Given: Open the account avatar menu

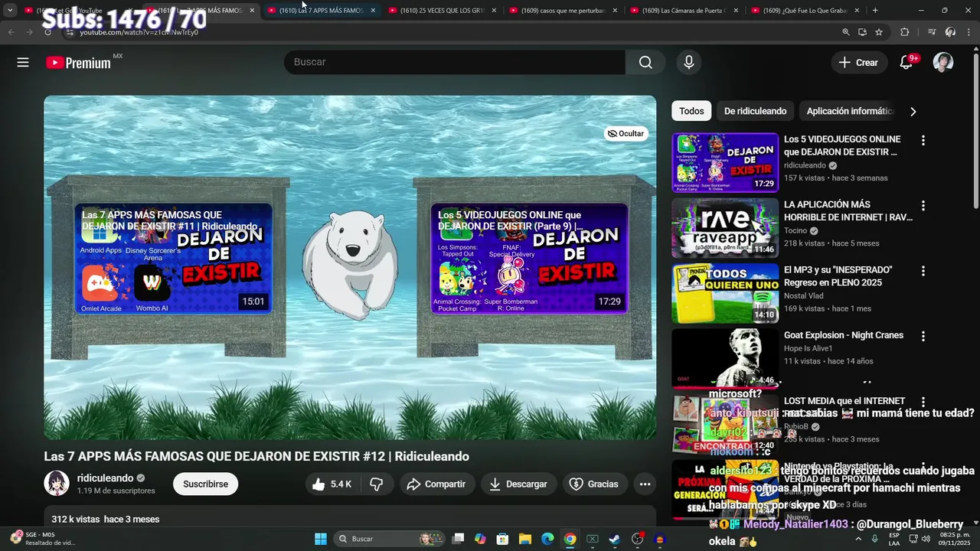Looking at the screenshot, I should click(943, 63).
